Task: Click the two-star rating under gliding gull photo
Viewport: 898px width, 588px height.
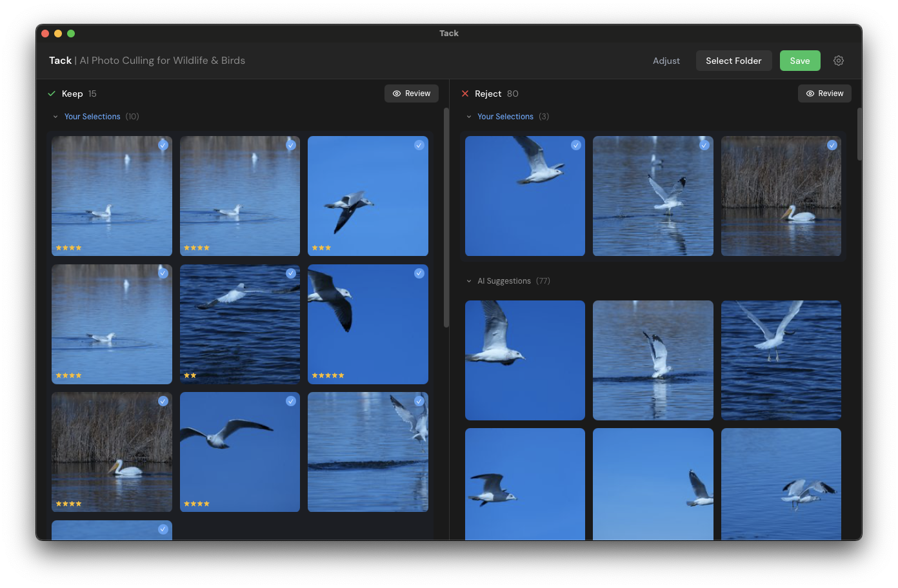Action: 192,375
